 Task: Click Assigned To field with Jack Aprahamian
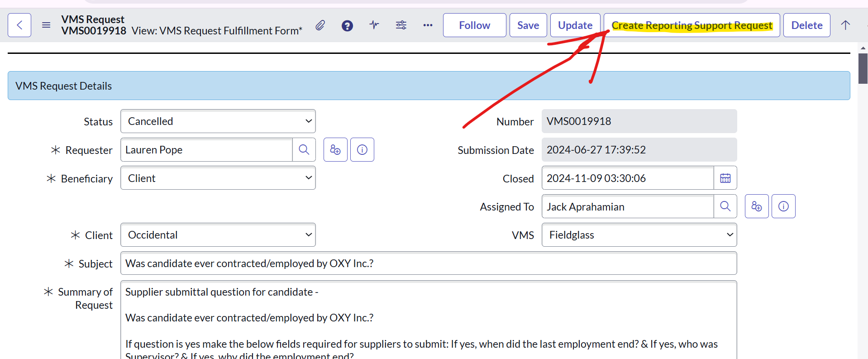[628, 206]
